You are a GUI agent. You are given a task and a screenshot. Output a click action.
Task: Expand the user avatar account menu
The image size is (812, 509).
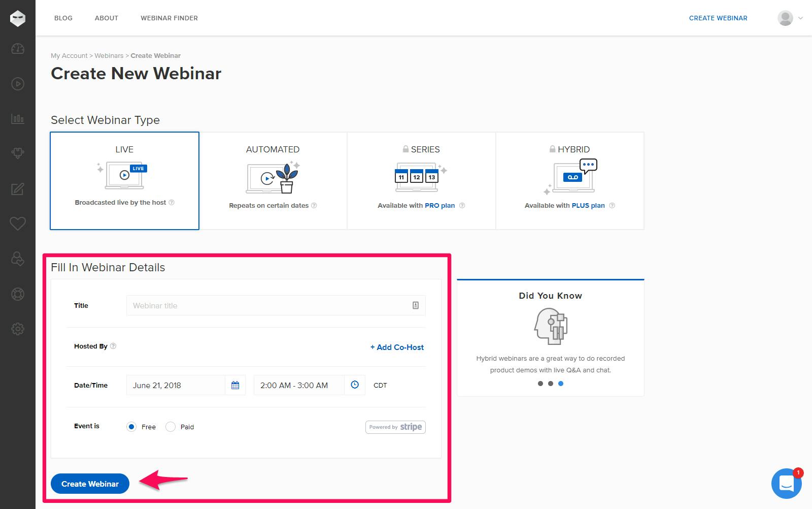tap(790, 18)
